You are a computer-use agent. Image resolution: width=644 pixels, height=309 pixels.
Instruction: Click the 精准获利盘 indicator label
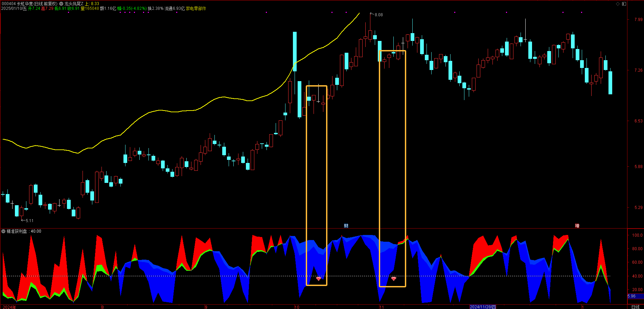tap(17, 231)
